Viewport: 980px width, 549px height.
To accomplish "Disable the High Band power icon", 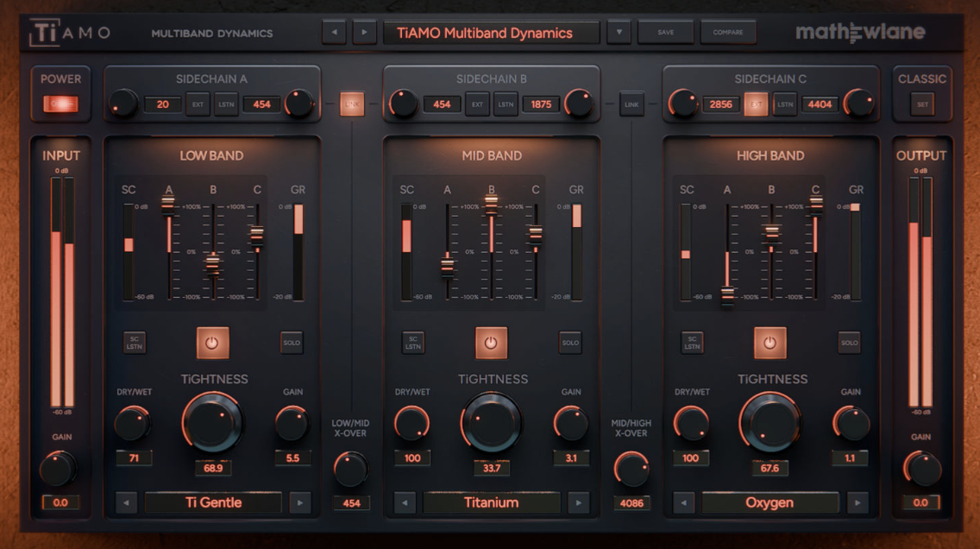I will 770,343.
